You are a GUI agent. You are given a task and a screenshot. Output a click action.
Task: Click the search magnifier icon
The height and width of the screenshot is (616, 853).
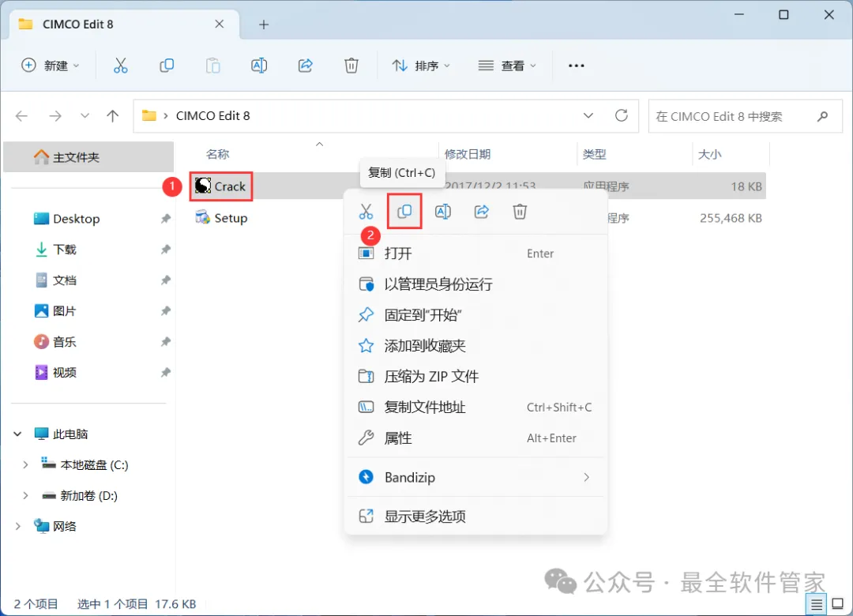pos(823,116)
